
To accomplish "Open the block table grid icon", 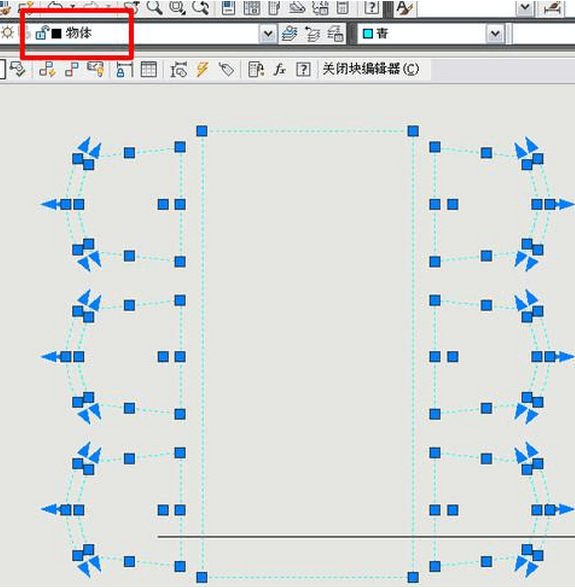I will (149, 70).
